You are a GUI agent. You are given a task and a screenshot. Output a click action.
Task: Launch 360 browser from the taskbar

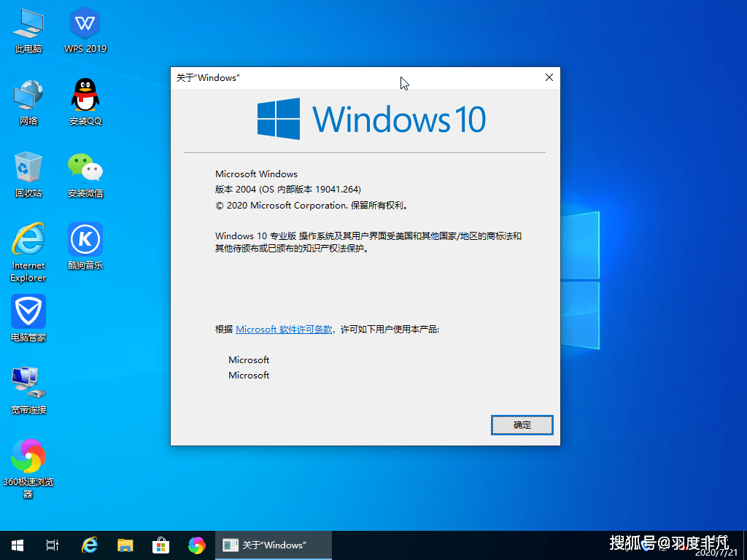click(x=197, y=545)
